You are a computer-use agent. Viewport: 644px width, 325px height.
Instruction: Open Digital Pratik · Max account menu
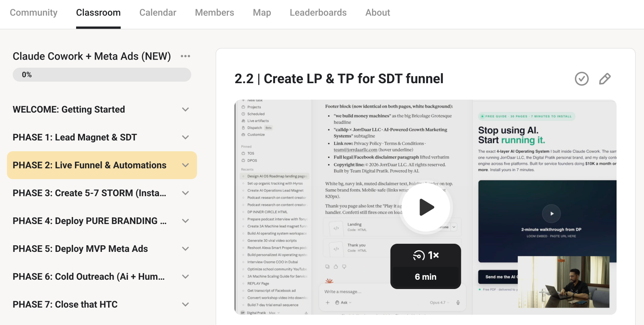pyautogui.click(x=260, y=313)
